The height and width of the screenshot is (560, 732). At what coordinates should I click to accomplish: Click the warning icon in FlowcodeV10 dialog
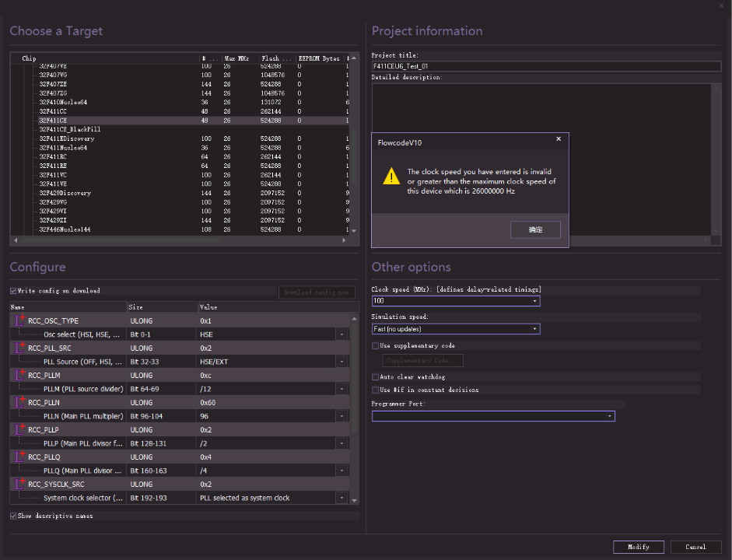[391, 177]
